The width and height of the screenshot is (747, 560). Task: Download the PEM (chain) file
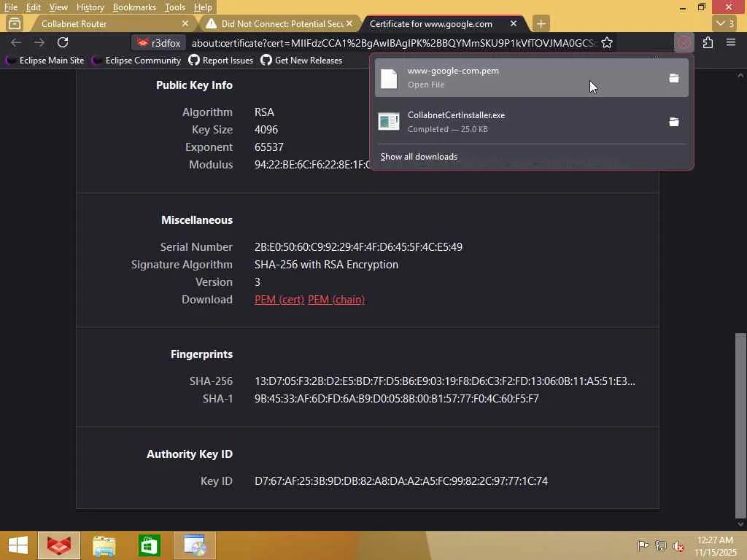tap(336, 300)
